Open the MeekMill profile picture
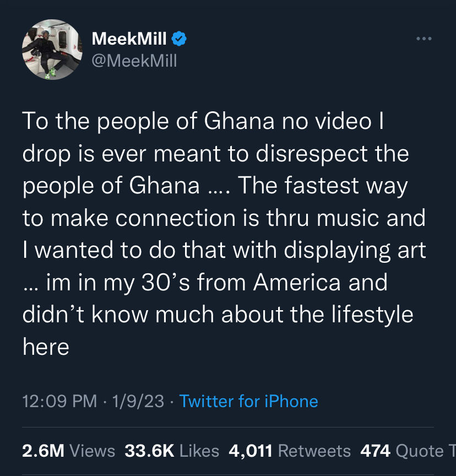 (50, 53)
